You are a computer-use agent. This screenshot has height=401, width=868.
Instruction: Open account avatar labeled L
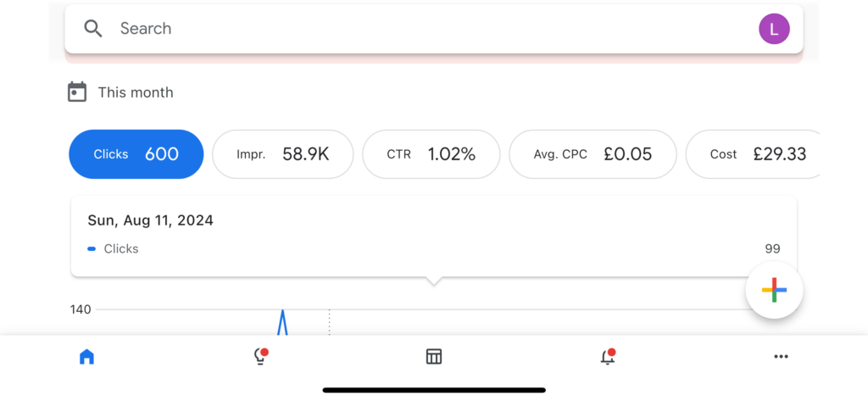(x=773, y=29)
